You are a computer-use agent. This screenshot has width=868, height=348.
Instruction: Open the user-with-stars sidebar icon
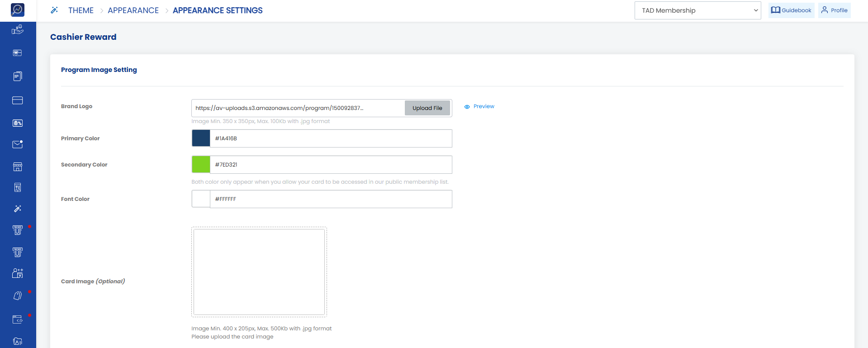click(18, 273)
